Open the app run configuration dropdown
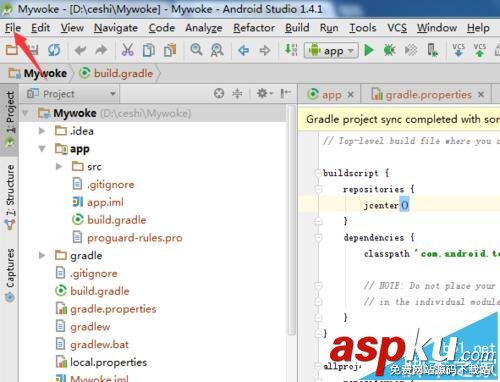This screenshot has width=500, height=382. click(331, 51)
